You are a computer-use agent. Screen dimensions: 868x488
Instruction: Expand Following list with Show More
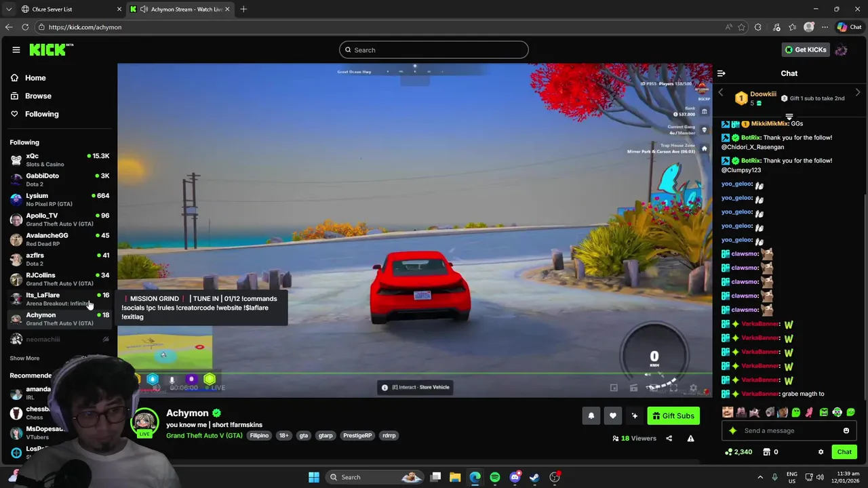pos(24,358)
